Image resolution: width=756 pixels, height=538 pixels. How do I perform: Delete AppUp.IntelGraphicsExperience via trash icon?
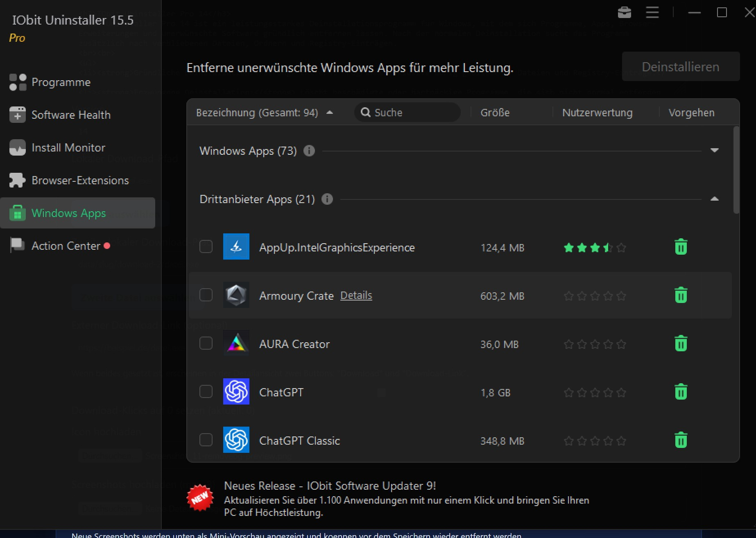pos(681,247)
